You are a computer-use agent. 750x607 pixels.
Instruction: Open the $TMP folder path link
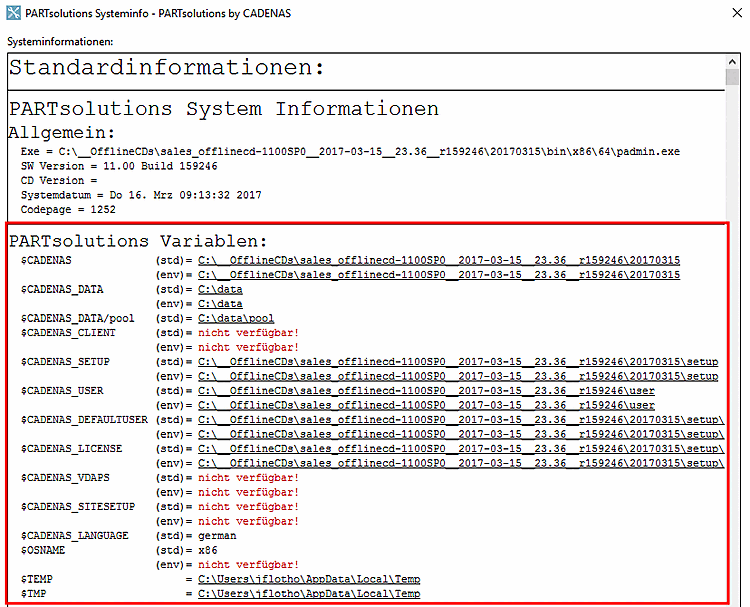[x=309, y=594]
